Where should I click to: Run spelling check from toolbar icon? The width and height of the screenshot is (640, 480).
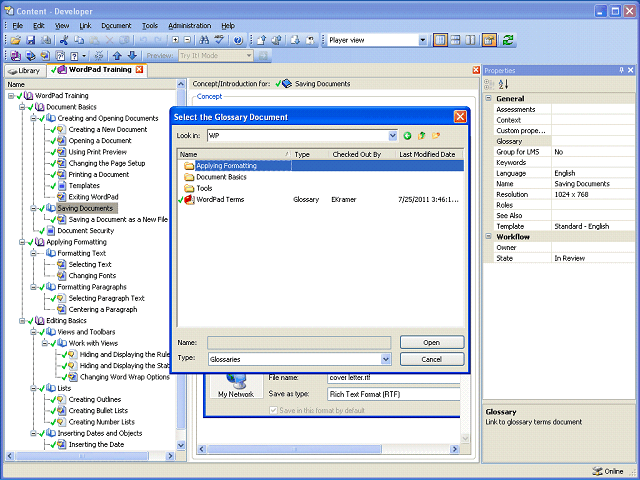click(x=219, y=40)
